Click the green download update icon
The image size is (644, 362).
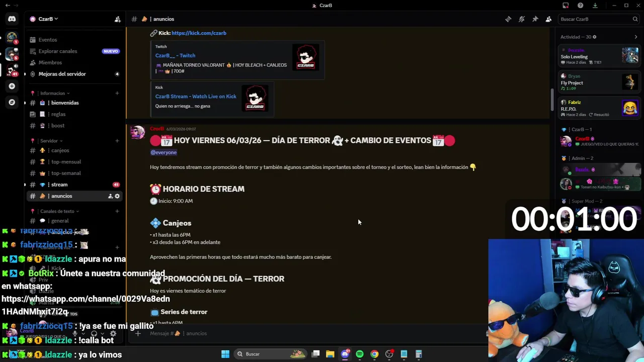(595, 6)
